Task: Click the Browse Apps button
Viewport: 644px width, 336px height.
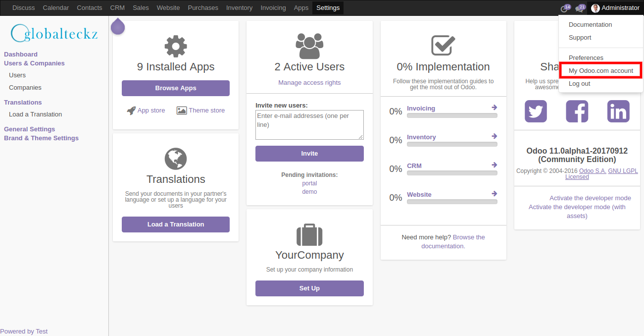Action: pyautogui.click(x=176, y=88)
